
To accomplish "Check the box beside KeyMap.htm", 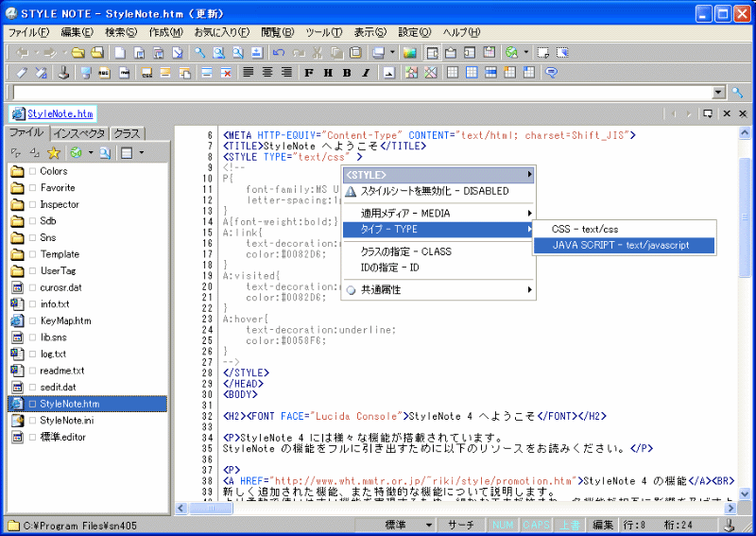I will (x=32, y=320).
